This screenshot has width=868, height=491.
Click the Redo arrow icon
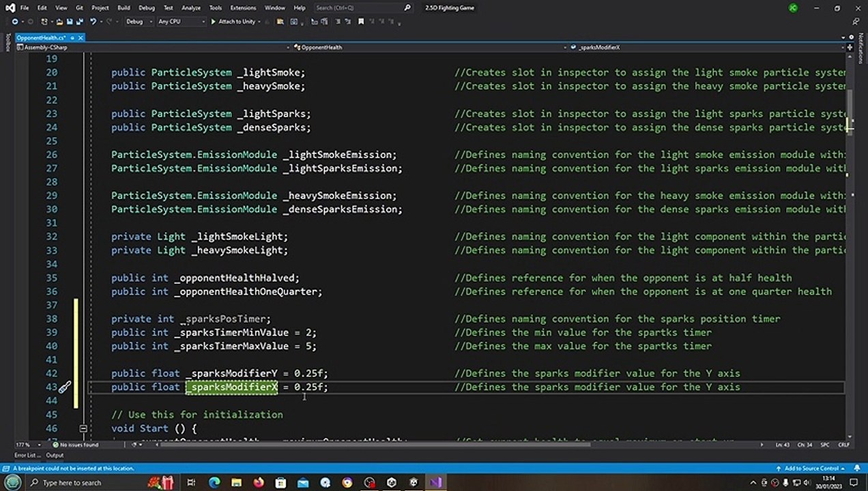pos(109,21)
